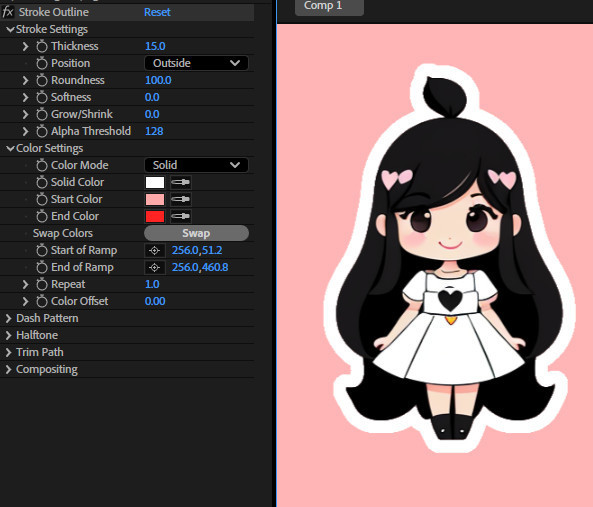Image resolution: width=593 pixels, height=507 pixels.
Task: Reset the Stroke Outline effect
Action: click(157, 12)
